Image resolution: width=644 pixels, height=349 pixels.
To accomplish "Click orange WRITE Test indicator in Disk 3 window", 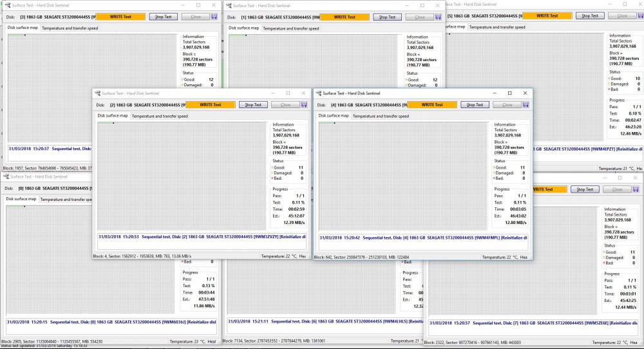I will [120, 17].
